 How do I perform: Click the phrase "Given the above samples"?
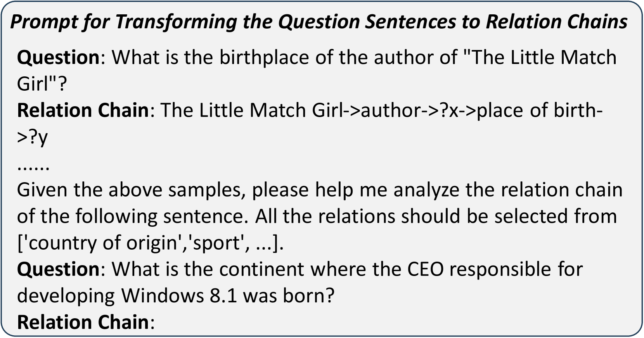pos(130,190)
